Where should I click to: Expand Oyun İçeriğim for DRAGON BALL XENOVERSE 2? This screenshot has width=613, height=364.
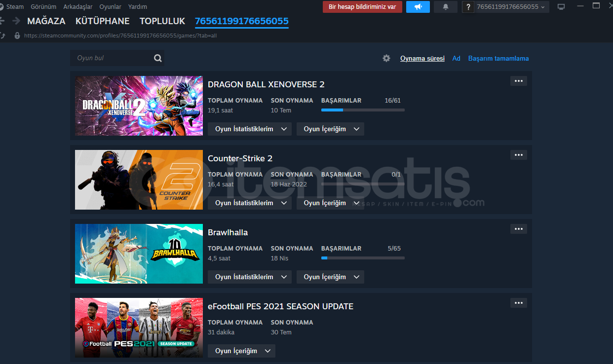tap(330, 129)
